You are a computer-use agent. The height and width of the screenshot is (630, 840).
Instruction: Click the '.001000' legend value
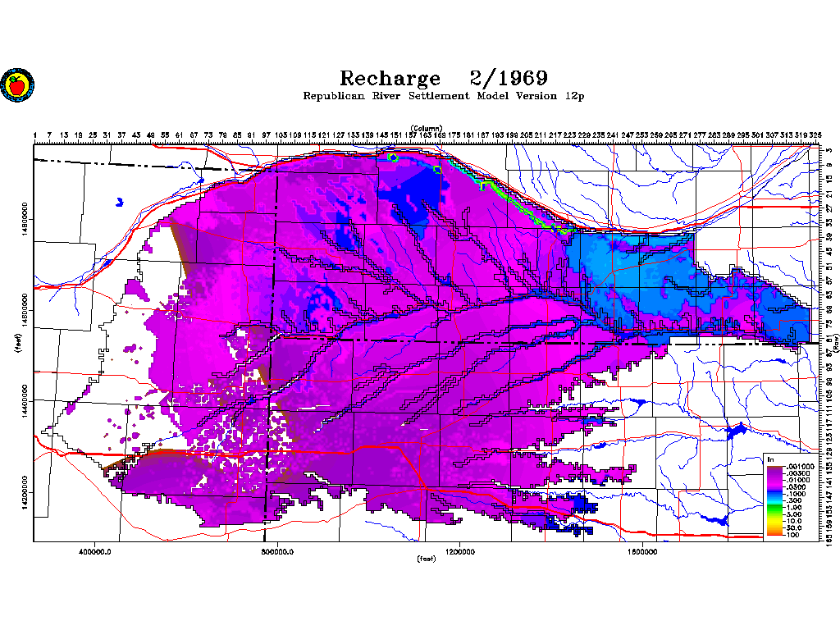click(x=800, y=467)
